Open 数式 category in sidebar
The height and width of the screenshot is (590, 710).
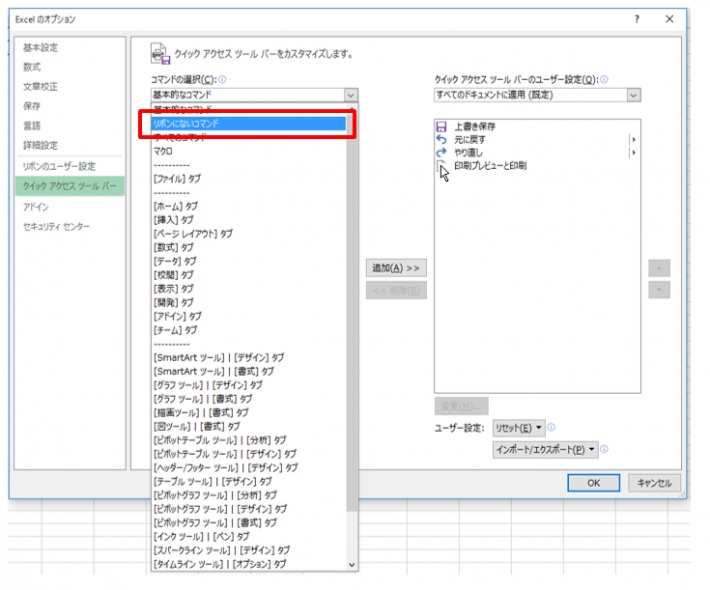[32, 67]
